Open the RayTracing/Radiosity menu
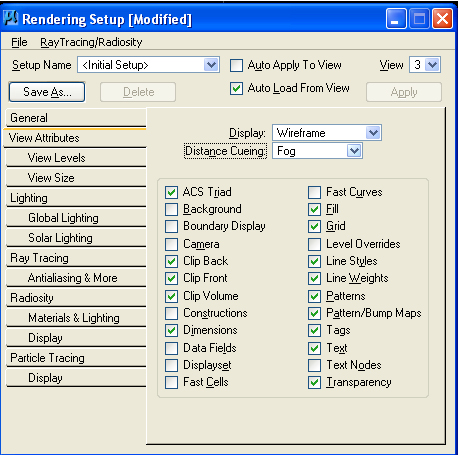458x455 pixels. pos(91,42)
